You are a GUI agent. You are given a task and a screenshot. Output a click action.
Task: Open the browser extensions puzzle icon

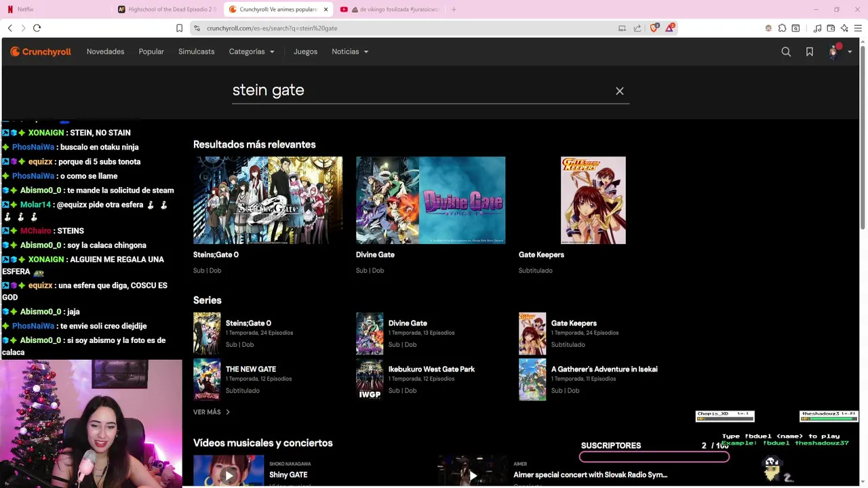(x=782, y=28)
